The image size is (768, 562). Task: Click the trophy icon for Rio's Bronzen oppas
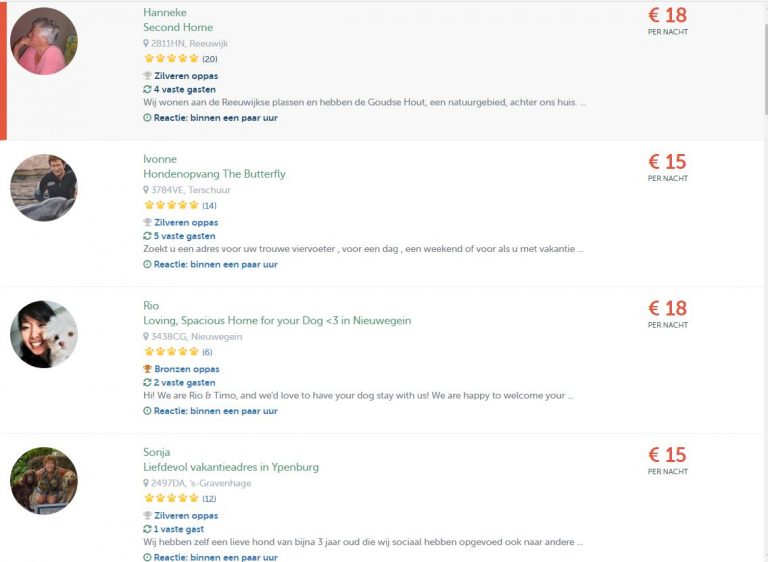point(148,369)
